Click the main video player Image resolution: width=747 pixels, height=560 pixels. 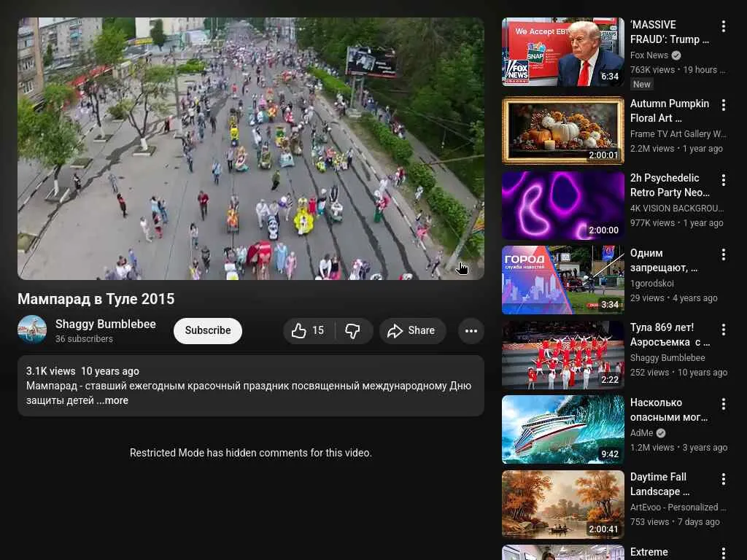[251, 149]
